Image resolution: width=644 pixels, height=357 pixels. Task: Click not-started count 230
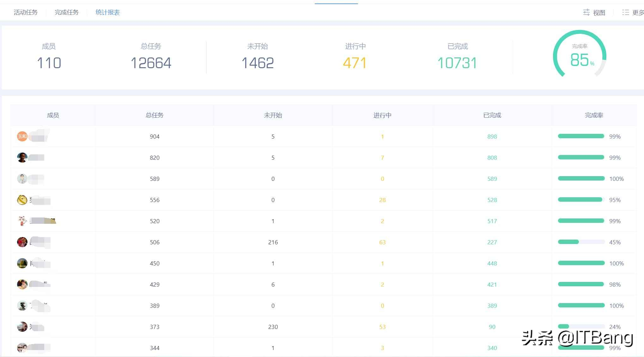coord(273,327)
